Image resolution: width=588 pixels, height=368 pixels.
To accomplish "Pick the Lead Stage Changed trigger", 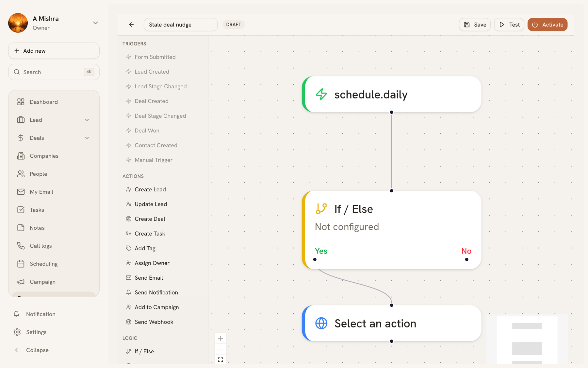I will (163, 86).
